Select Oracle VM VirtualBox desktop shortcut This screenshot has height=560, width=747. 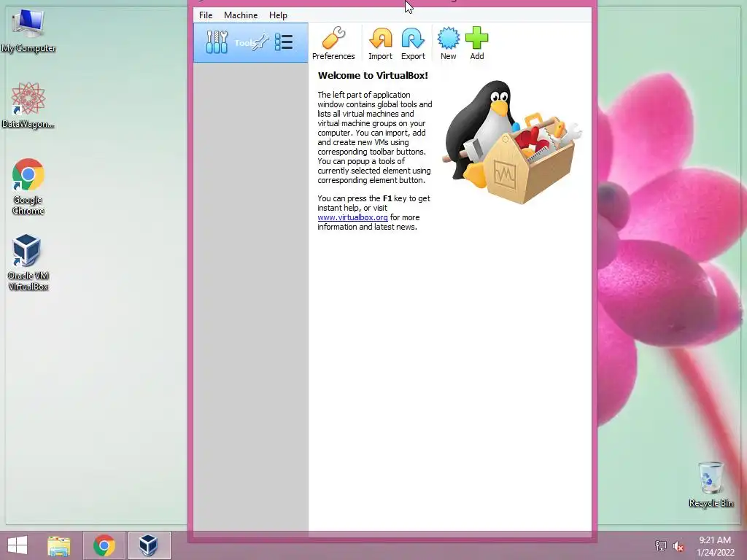coord(28,262)
